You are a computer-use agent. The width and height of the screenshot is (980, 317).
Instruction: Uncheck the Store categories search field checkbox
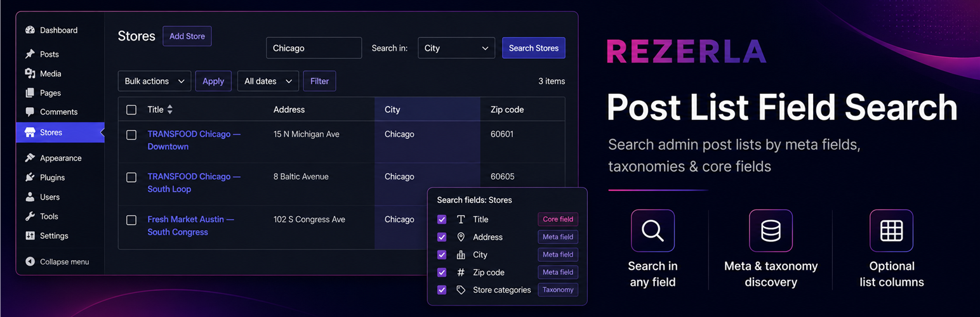442,290
